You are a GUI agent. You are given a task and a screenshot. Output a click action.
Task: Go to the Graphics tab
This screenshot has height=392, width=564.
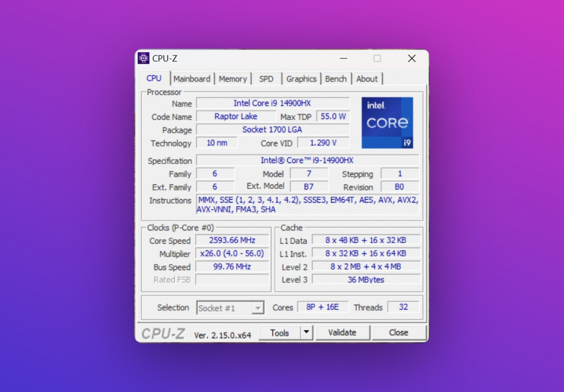[x=301, y=79]
